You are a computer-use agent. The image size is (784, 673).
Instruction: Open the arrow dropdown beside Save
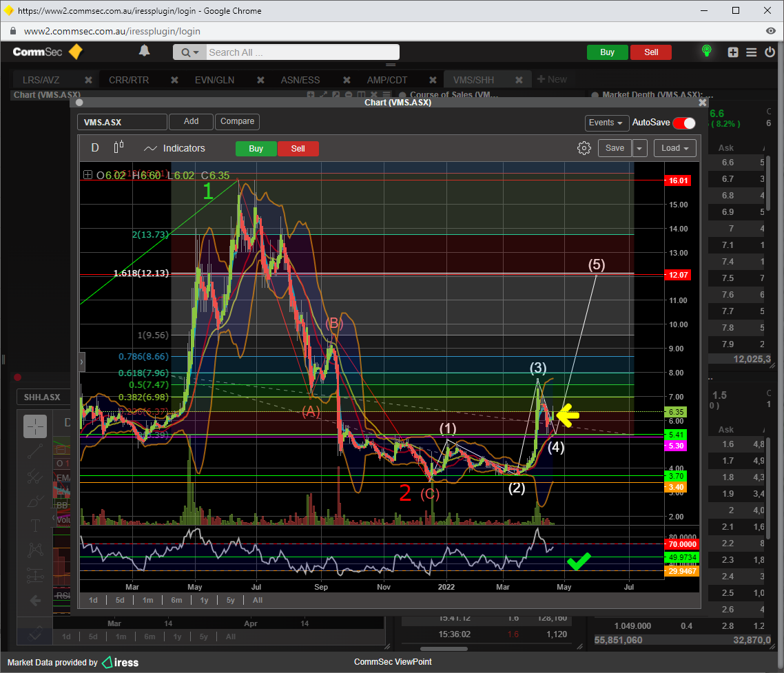640,148
